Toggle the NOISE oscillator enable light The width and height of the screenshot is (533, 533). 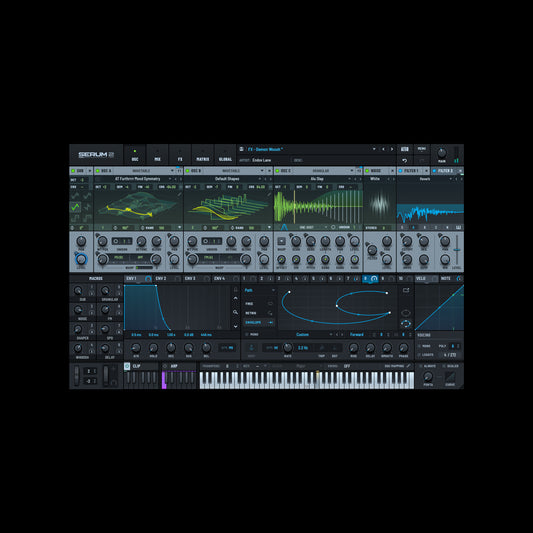pos(367,171)
